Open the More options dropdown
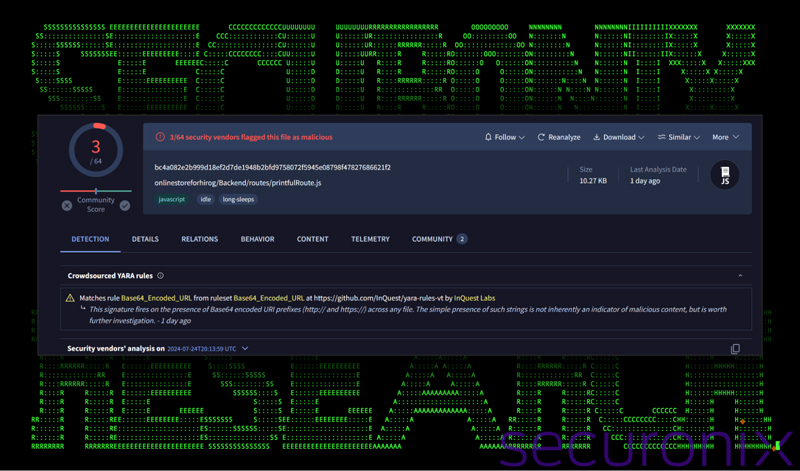 [725, 137]
